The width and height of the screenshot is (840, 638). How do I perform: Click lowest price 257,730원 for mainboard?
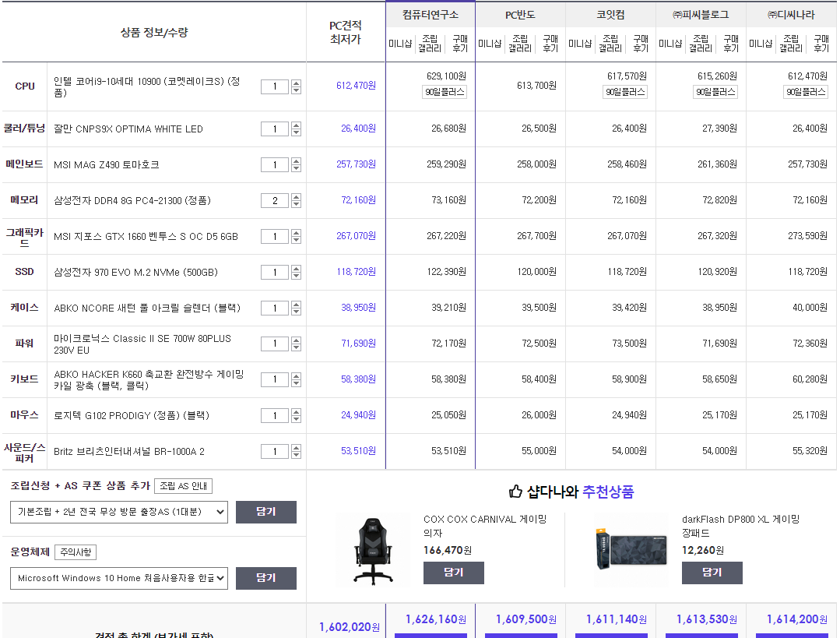click(356, 164)
